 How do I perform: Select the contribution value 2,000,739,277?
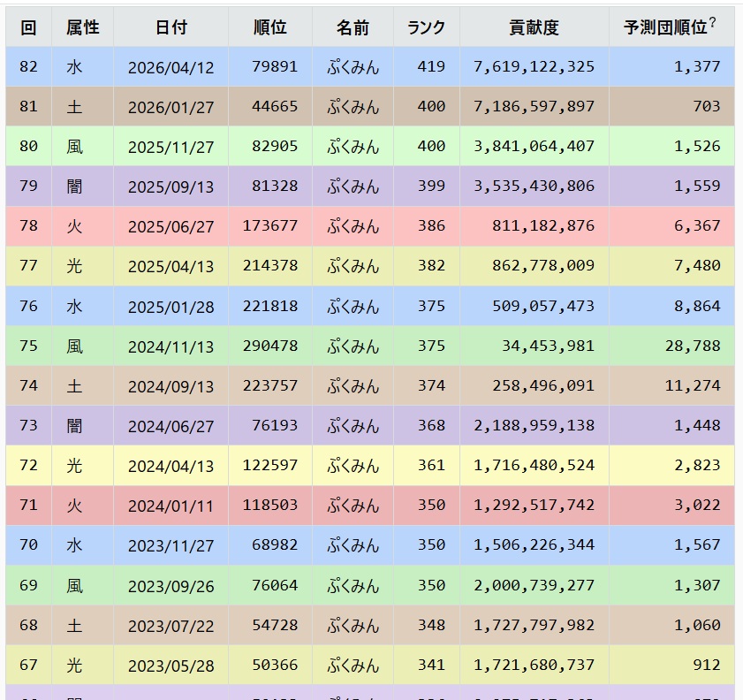click(534, 585)
